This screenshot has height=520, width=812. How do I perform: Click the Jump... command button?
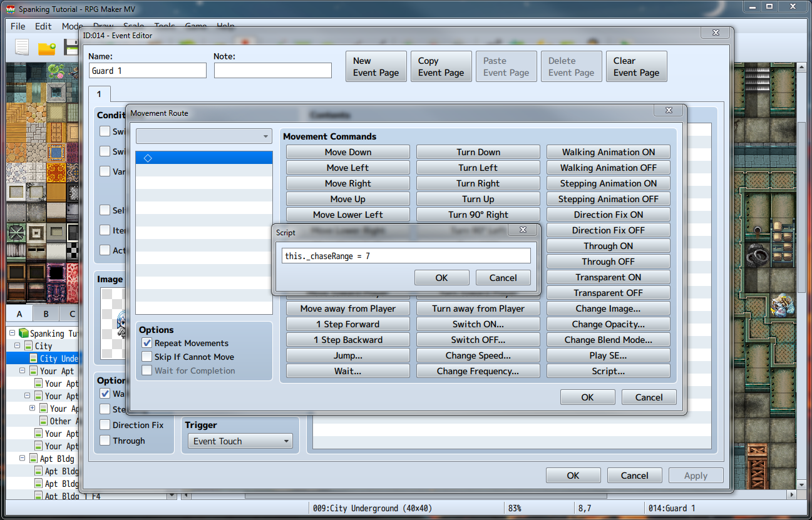pyautogui.click(x=348, y=355)
